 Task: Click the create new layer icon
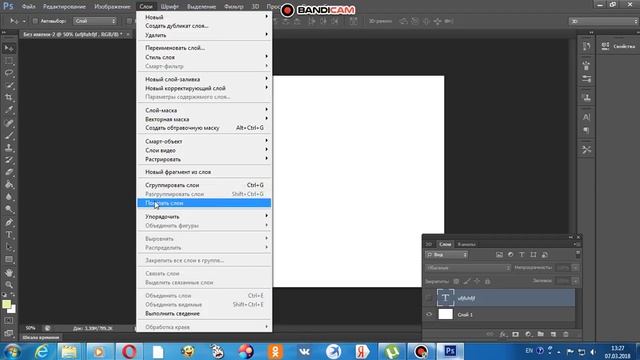click(553, 334)
